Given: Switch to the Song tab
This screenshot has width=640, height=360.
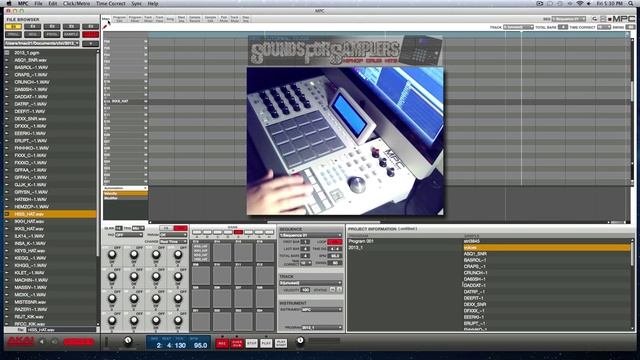Looking at the screenshot, I should click(170, 19).
